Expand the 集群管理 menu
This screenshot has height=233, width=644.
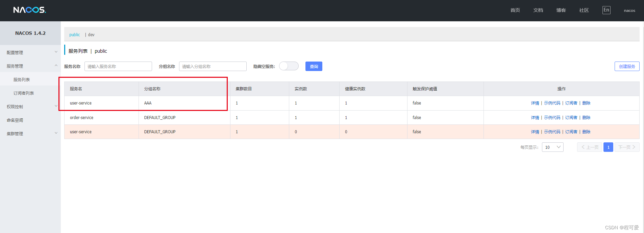pyautogui.click(x=30, y=134)
